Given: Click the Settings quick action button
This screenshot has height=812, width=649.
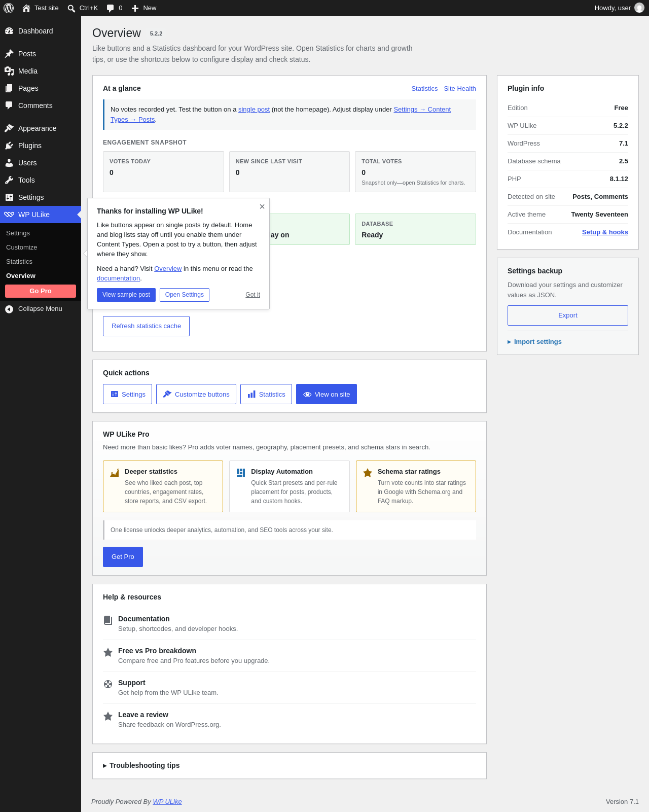Looking at the screenshot, I should pos(127,394).
